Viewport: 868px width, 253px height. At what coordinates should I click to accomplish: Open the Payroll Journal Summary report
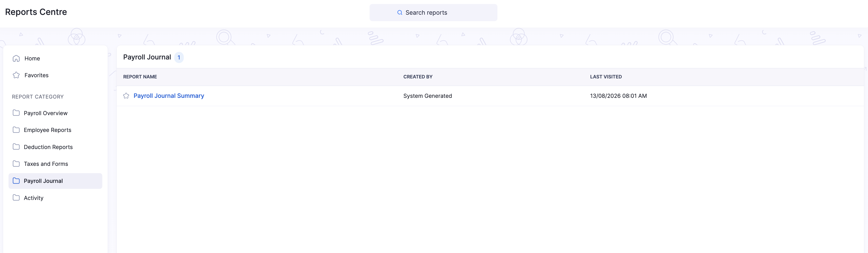coord(169,96)
